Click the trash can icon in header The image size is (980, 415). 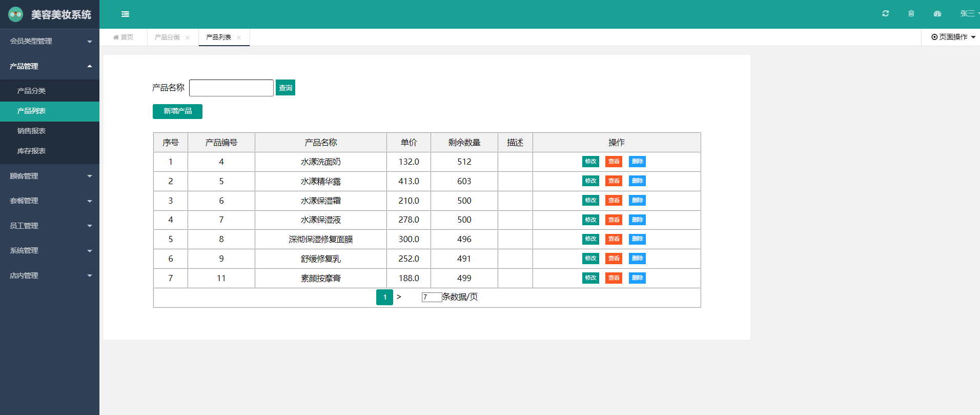coord(911,14)
